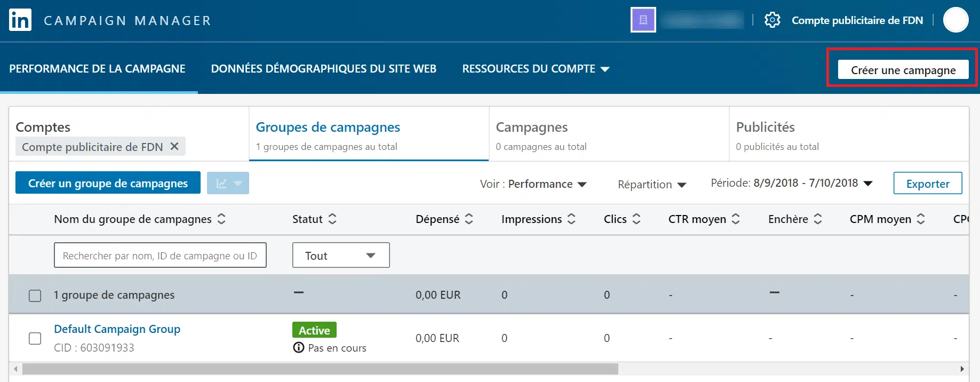Viewport: 980px width, 382px height.
Task: Click Créer une campagne button
Action: [903, 70]
